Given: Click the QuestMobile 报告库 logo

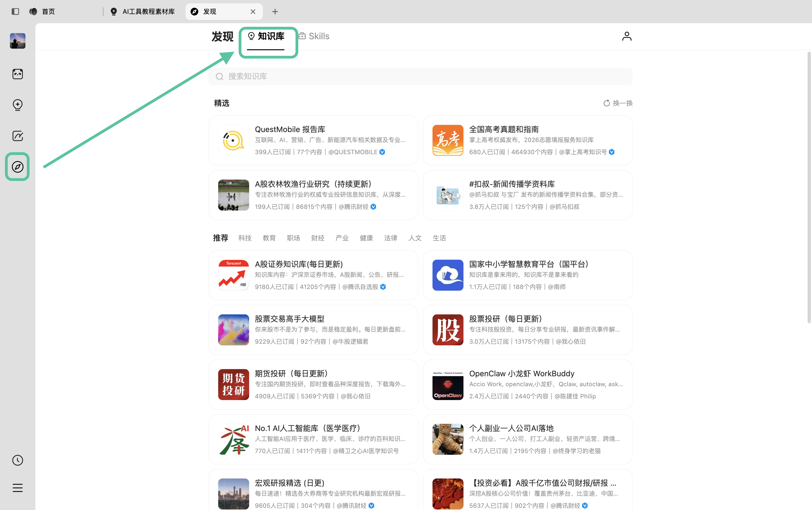Looking at the screenshot, I should pos(233,140).
